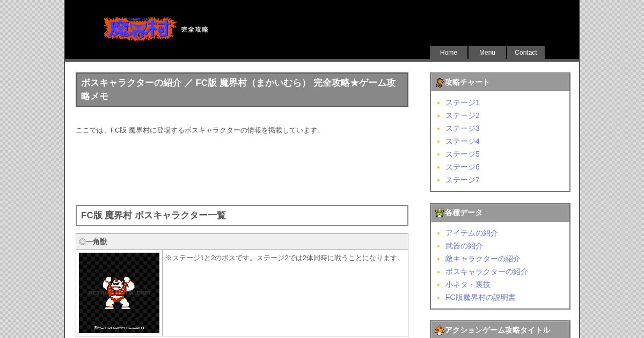This screenshot has height=338, width=644.
Task: Open the ステージ3 walkthrough link
Action: pos(463,128)
